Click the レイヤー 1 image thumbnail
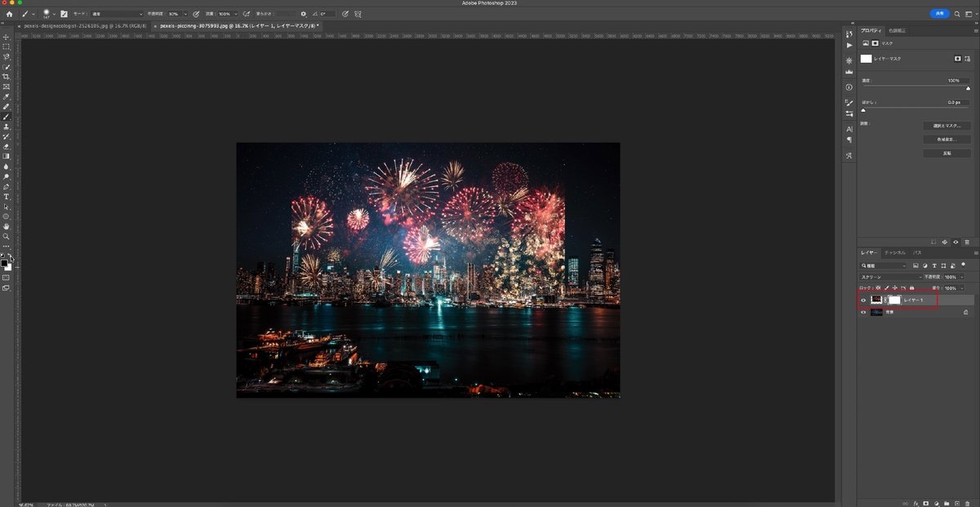Image resolution: width=980 pixels, height=507 pixels. [x=876, y=300]
